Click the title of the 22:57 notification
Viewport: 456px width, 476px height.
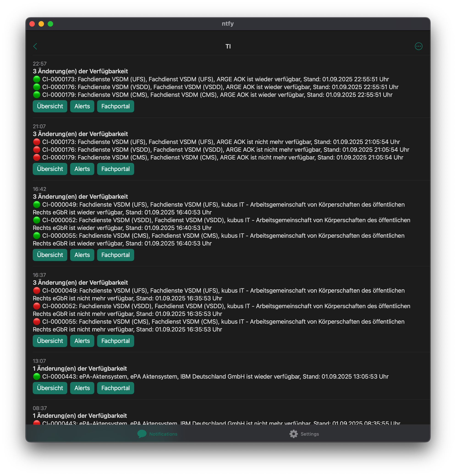[x=80, y=71]
